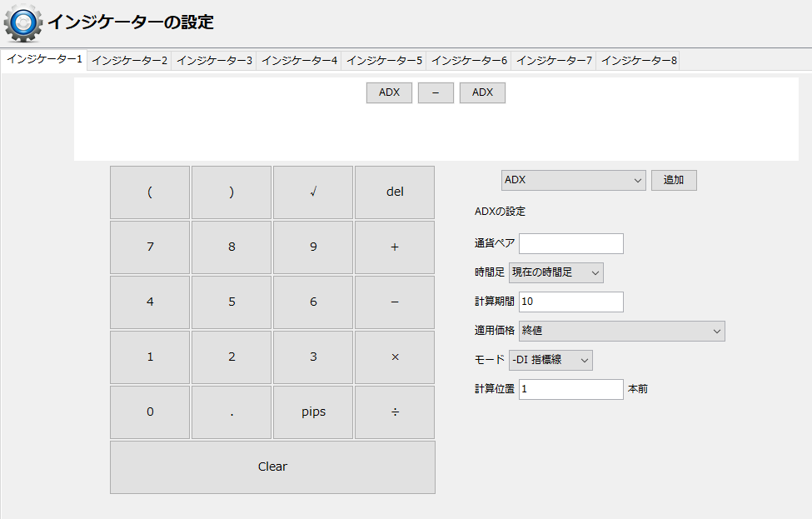Click the gear settings icon
The width and height of the screenshot is (812, 519).
click(x=22, y=22)
